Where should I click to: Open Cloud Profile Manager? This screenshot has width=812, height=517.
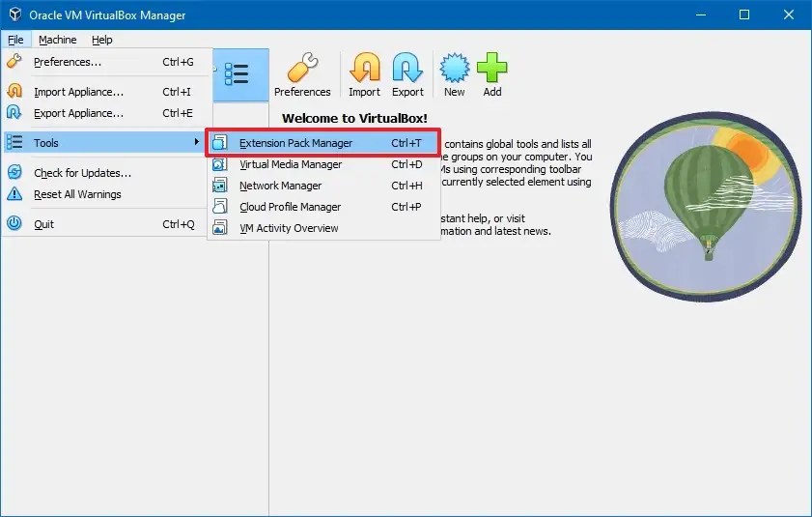pos(323,207)
